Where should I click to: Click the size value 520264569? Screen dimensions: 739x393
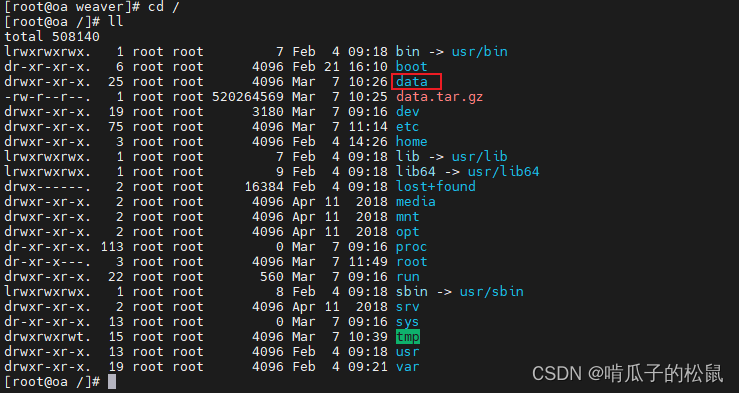click(248, 97)
